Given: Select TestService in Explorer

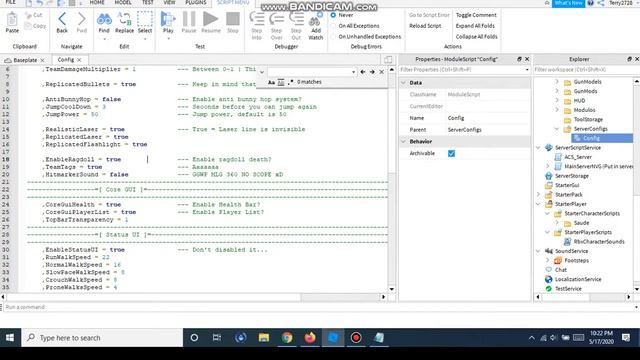Looking at the screenshot, I should 568,289.
